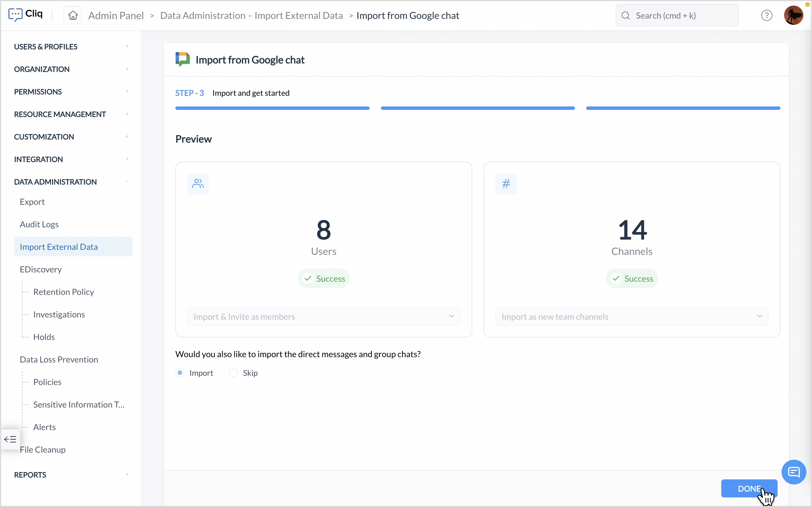Click the Cliq logo icon
Image resolution: width=812 pixels, height=507 pixels.
pyautogui.click(x=16, y=15)
